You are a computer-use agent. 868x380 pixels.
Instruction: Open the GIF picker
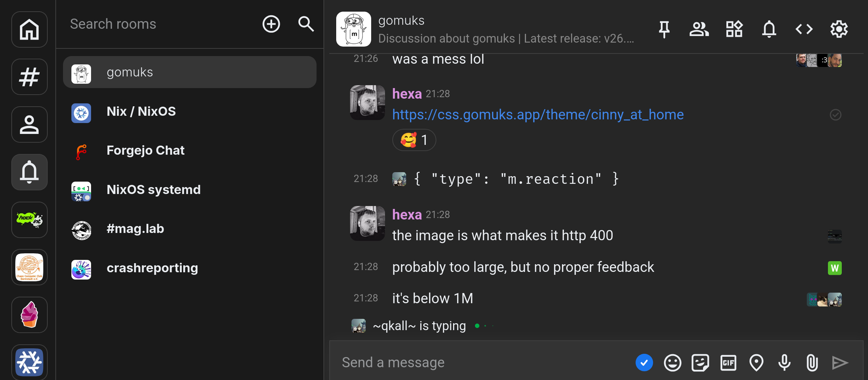[x=728, y=362]
